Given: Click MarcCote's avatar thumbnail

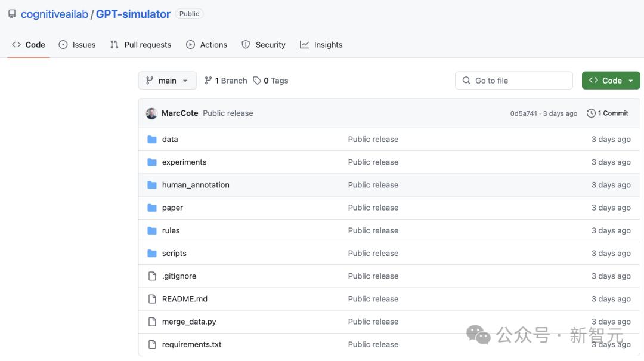Looking at the screenshot, I should coord(151,113).
